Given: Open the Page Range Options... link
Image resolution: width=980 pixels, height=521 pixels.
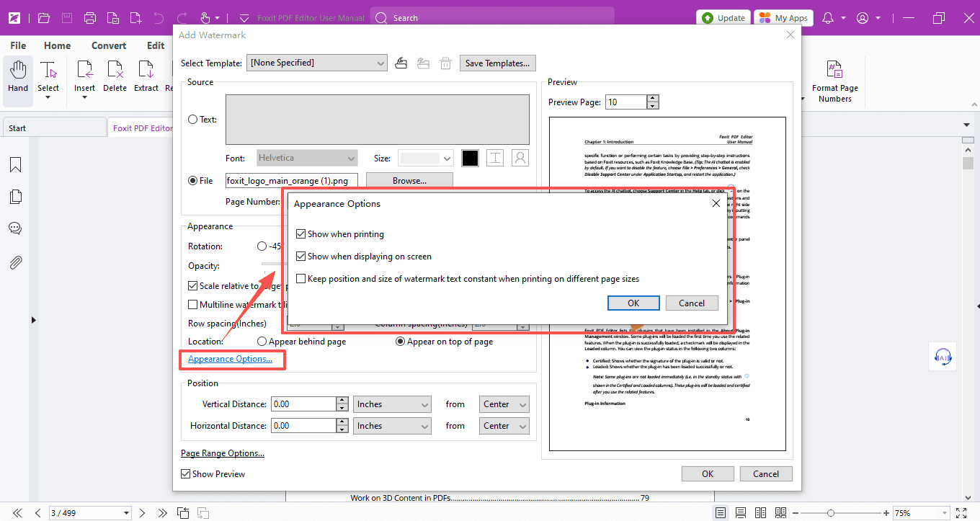Looking at the screenshot, I should (x=223, y=453).
